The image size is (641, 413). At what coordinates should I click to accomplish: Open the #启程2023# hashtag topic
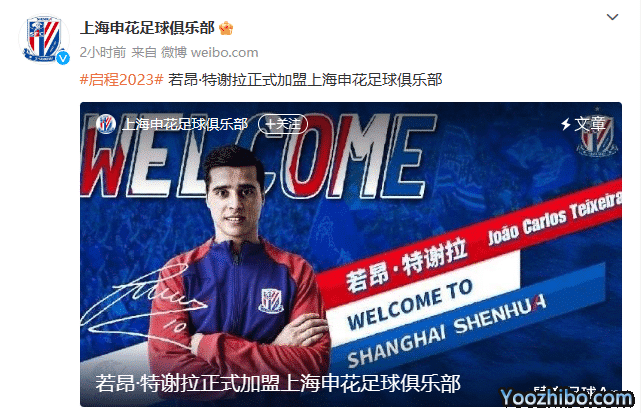tap(121, 79)
